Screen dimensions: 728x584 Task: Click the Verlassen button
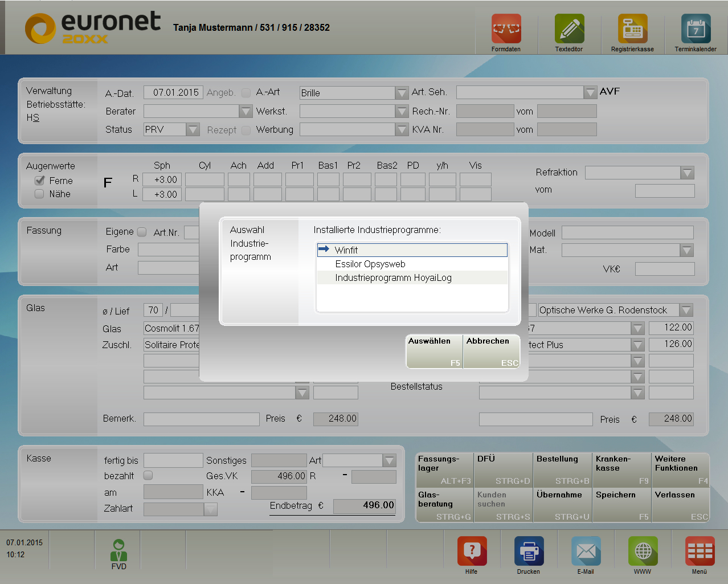tap(681, 506)
